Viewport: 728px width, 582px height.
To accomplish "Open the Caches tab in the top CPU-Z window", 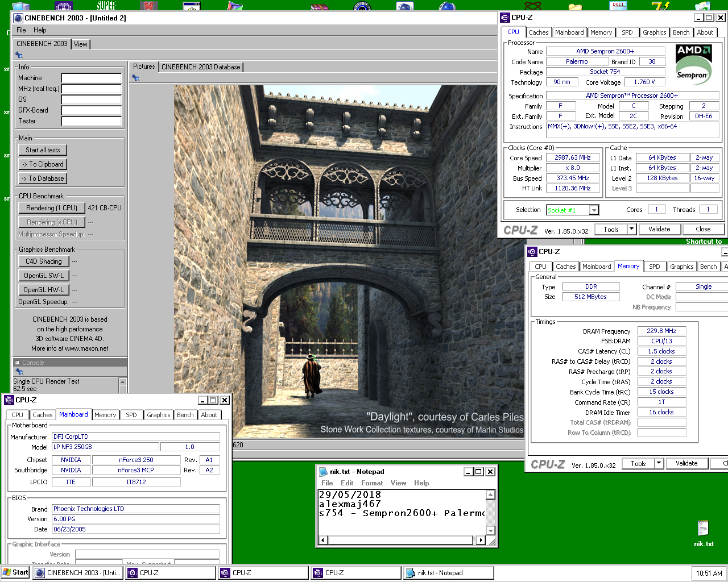I will 538,32.
